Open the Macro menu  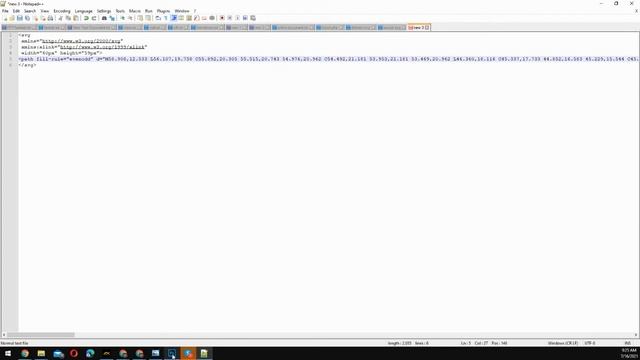click(x=135, y=11)
